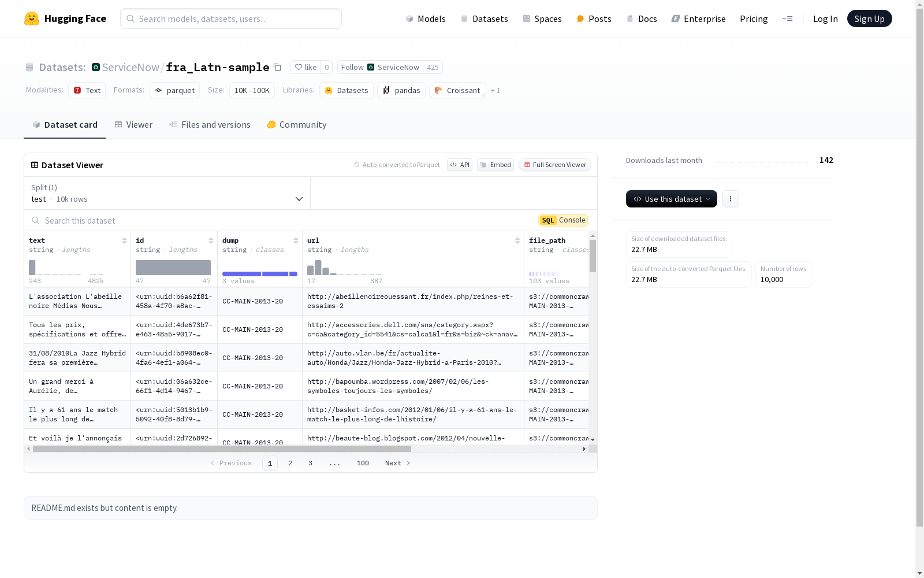The height and width of the screenshot is (578, 924).
Task: Open the Full Screen Viewer
Action: pyautogui.click(x=555, y=165)
